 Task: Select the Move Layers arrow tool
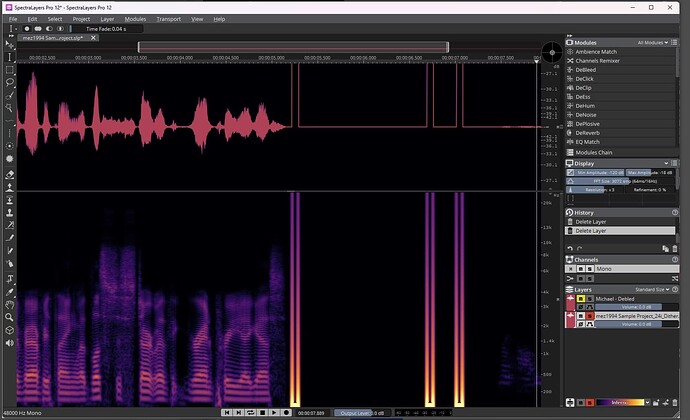point(10,44)
